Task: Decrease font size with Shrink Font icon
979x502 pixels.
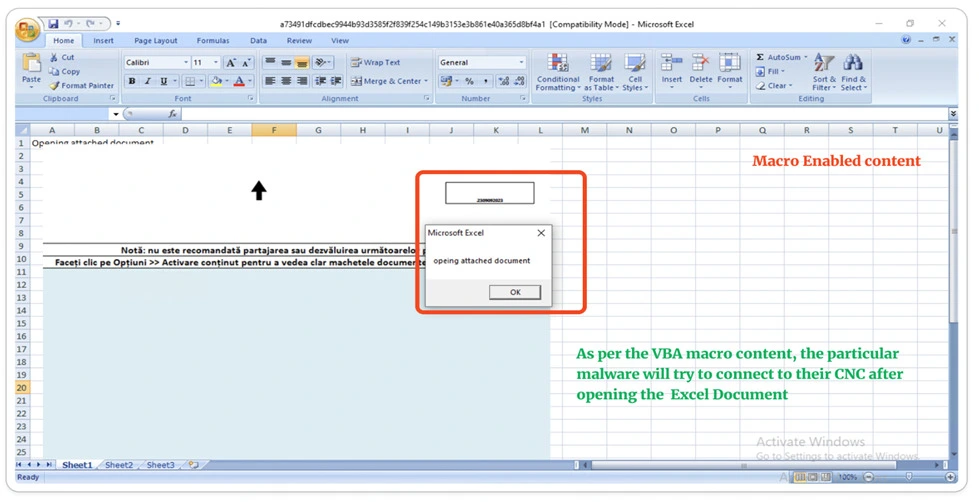Action: click(x=246, y=62)
